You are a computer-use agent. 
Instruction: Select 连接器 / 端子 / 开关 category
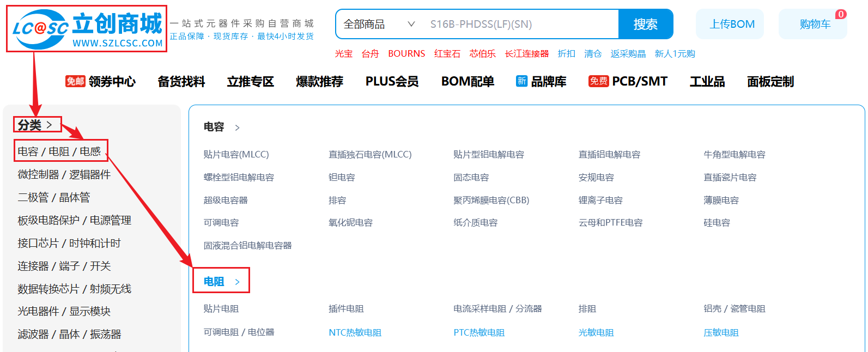pyautogui.click(x=64, y=266)
